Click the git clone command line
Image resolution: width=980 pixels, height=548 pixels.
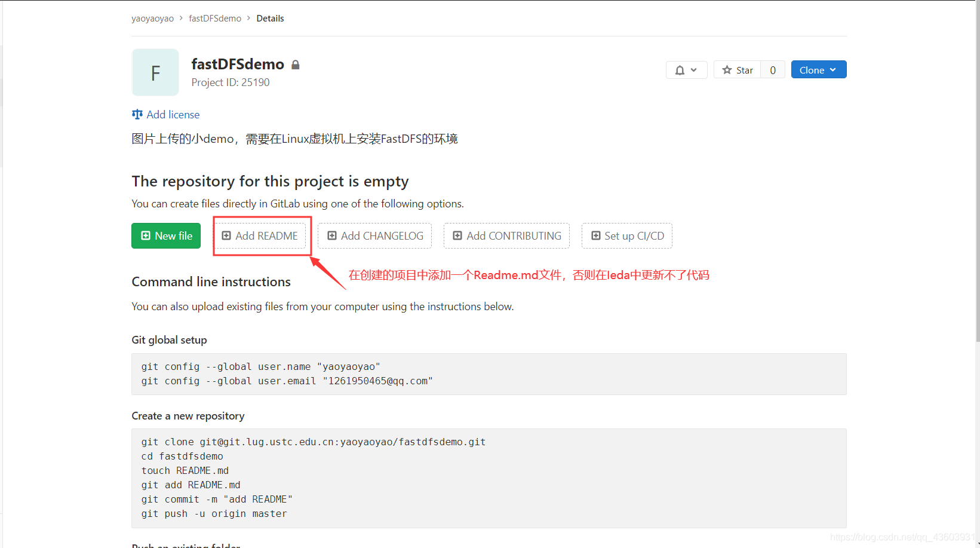pyautogui.click(x=313, y=442)
